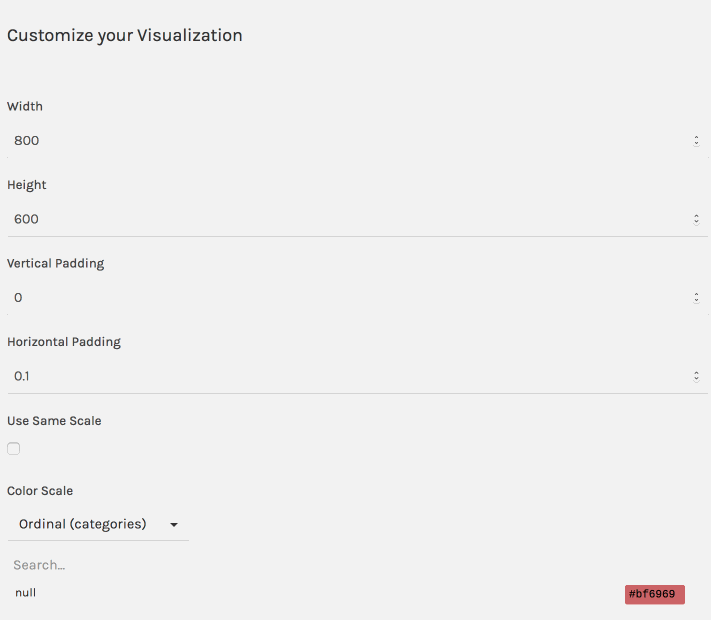Select the Vertical Padding input field

(x=357, y=298)
